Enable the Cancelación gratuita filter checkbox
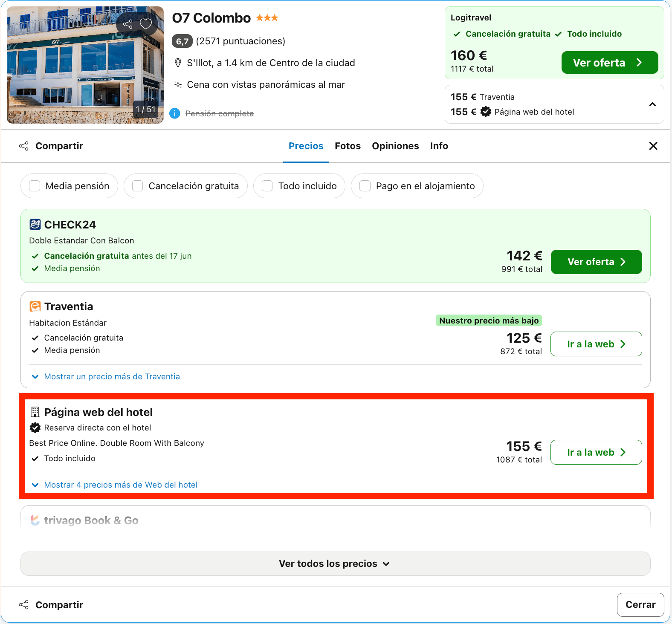Viewport: 672px width, 624px height. click(138, 186)
